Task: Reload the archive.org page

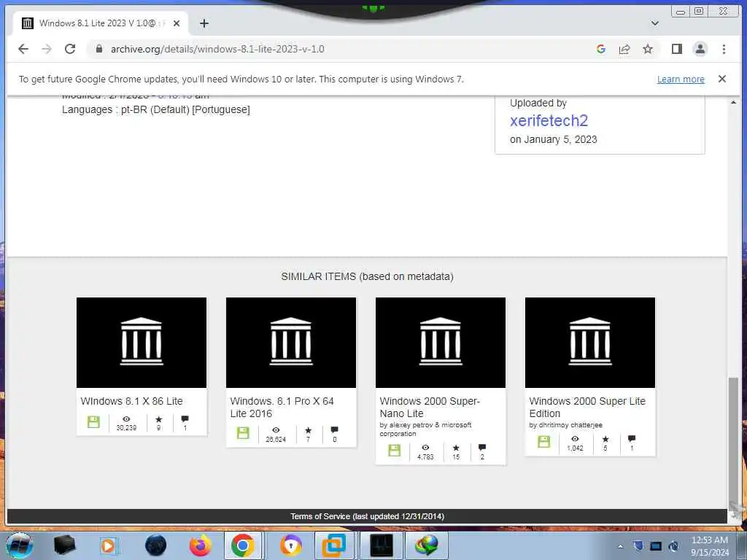Action: point(70,49)
